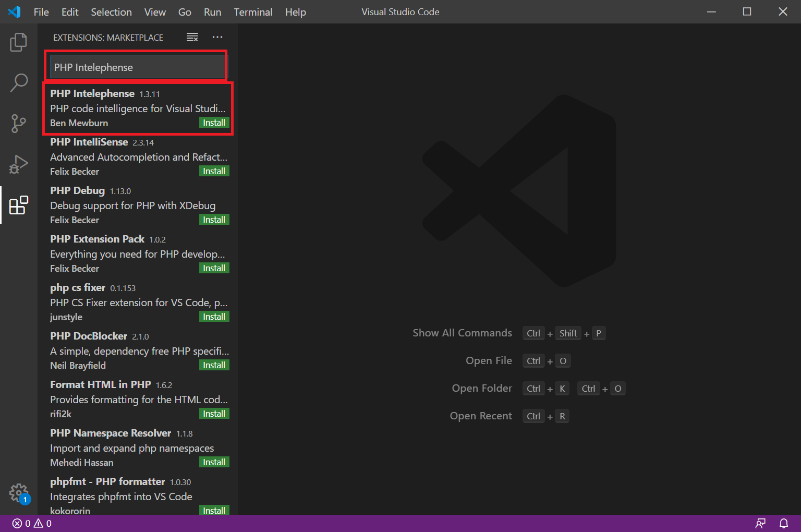Select PHP Debug extension title
Image resolution: width=801 pixels, height=532 pixels.
point(78,190)
